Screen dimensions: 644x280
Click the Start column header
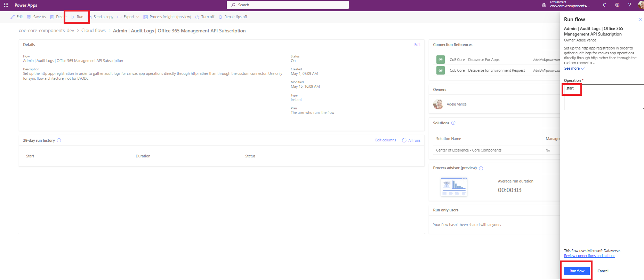click(30, 156)
